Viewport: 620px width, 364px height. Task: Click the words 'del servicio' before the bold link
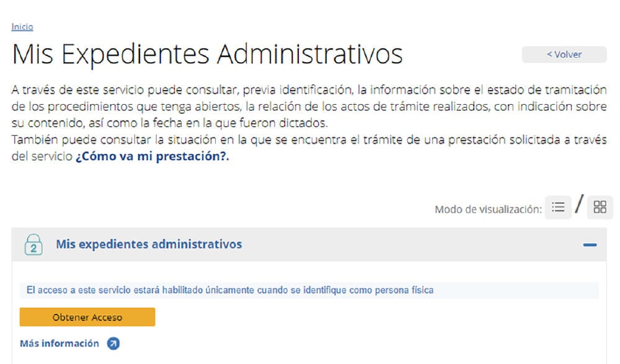pos(42,156)
